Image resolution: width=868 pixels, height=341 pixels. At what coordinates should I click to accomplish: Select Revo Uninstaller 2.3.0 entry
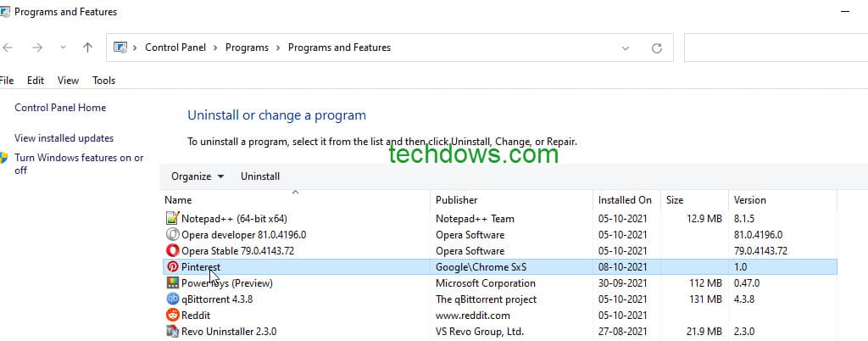pyautogui.click(x=229, y=332)
